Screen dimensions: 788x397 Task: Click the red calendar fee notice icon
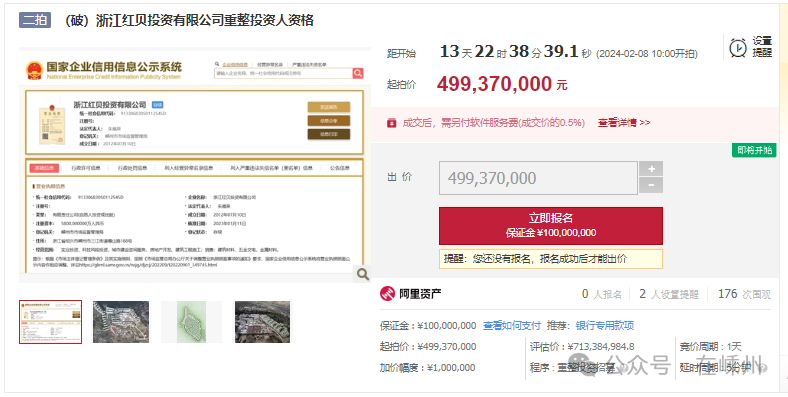point(391,123)
